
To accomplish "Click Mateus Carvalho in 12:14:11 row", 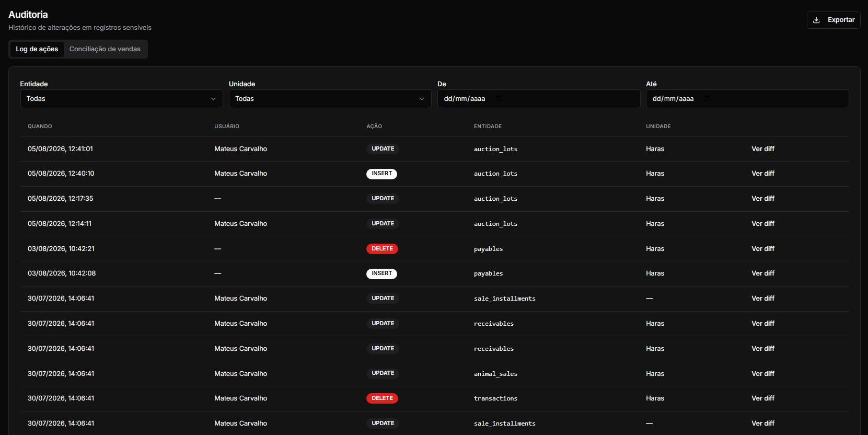I will (240, 224).
